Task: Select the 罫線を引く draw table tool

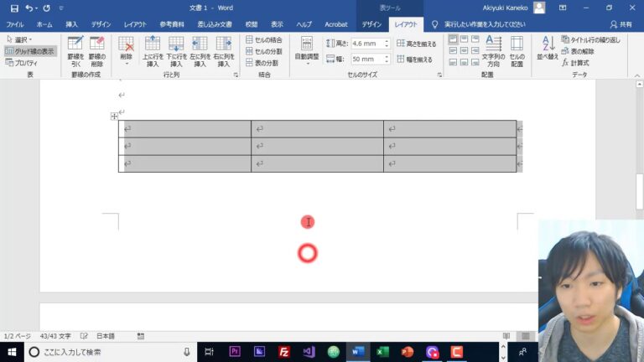Action: (75, 52)
